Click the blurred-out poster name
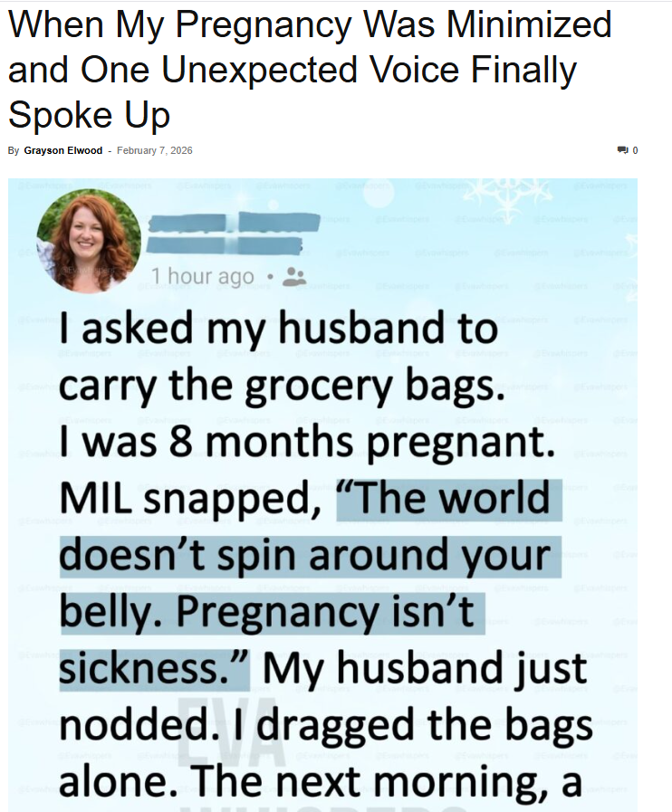Screen dimensions: 672x812 pyautogui.click(x=234, y=233)
